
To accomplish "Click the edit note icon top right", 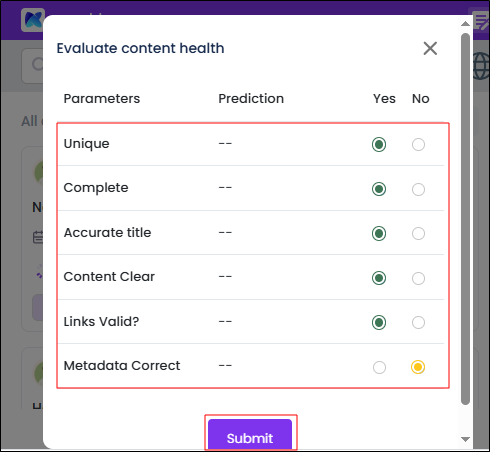I will point(481,21).
